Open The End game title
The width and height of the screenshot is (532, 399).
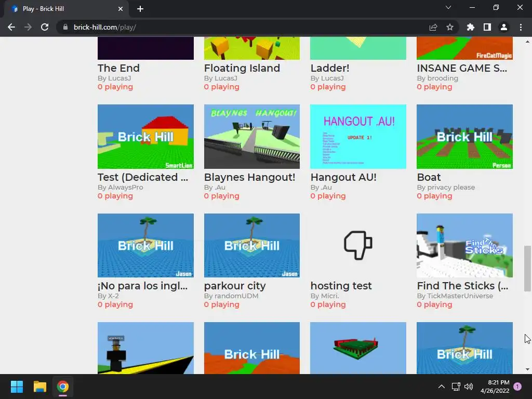(118, 68)
